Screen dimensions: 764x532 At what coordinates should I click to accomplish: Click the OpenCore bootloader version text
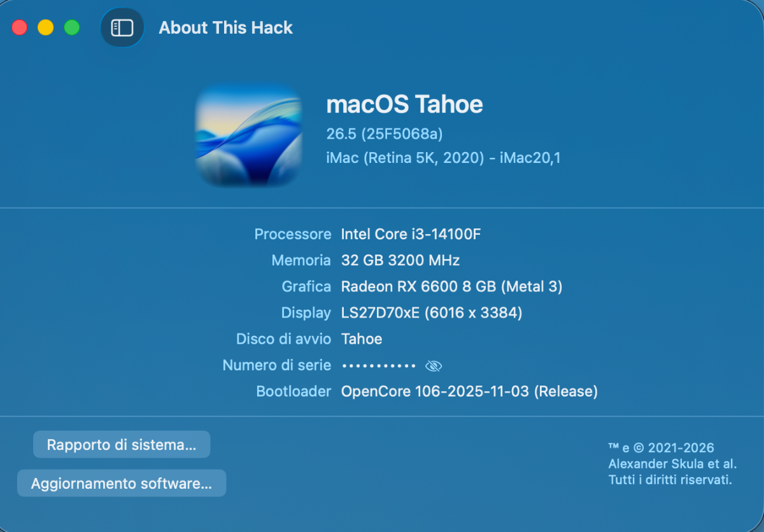coord(469,391)
